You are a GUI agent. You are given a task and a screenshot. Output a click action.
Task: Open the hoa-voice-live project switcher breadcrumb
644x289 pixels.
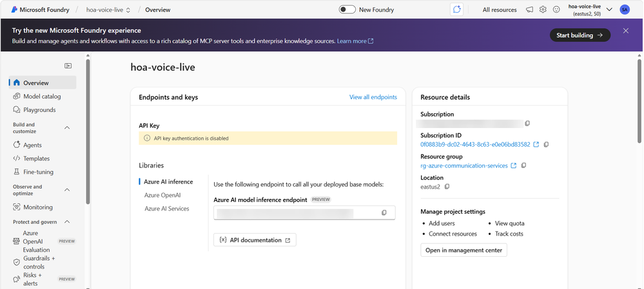pos(108,10)
